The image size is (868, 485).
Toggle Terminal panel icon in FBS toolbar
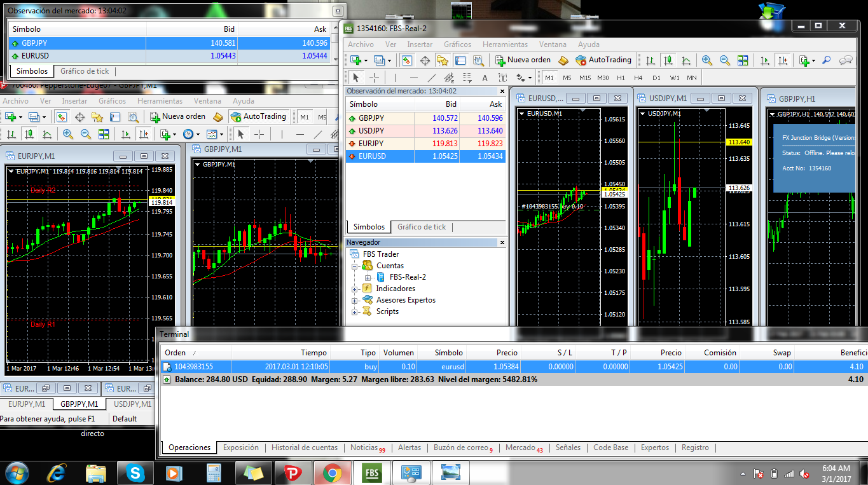pos(460,60)
